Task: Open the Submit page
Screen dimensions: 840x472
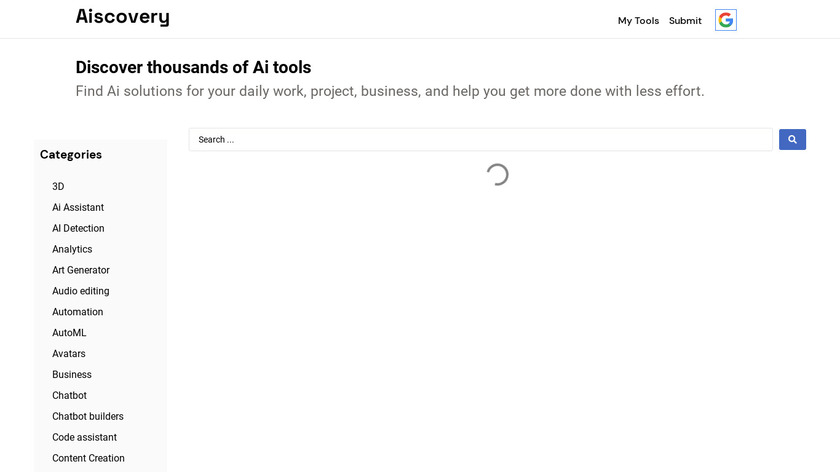Action: (x=685, y=21)
